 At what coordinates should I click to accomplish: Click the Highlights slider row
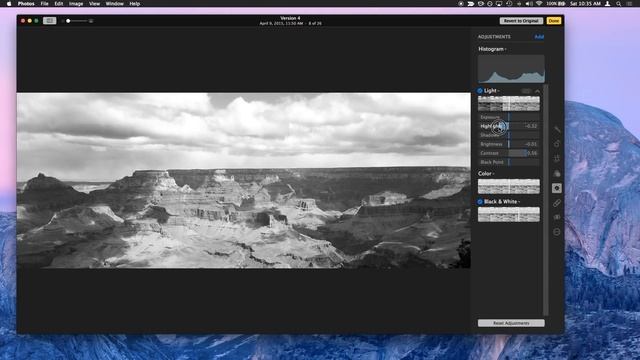509,126
